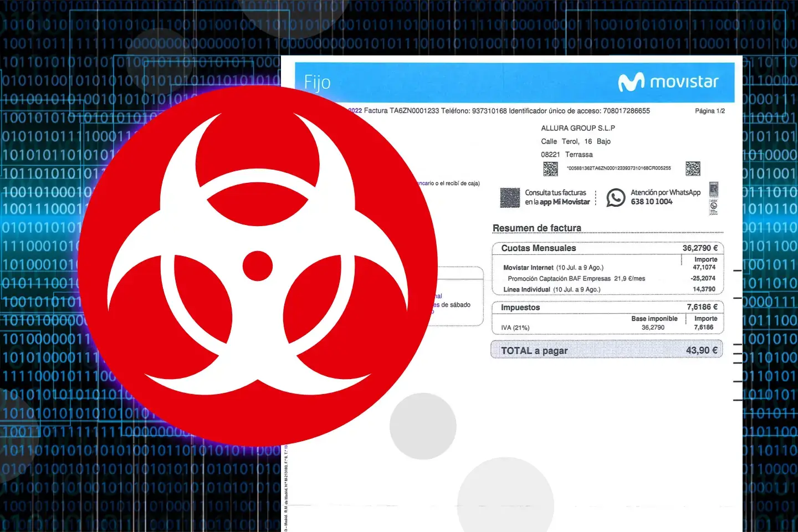The height and width of the screenshot is (532, 798).
Task: Click WhatsApp number '638 10 1004'
Action: coord(652,202)
